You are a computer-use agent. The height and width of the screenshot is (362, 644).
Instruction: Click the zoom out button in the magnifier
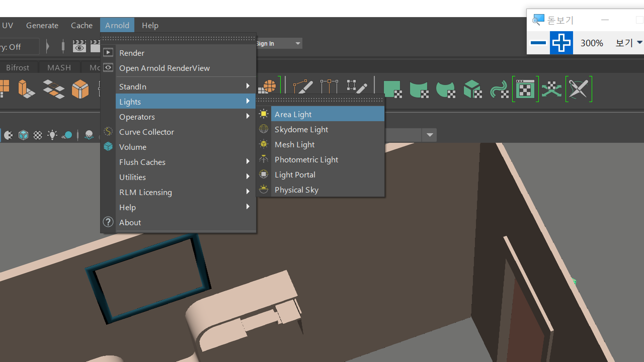[x=538, y=43]
